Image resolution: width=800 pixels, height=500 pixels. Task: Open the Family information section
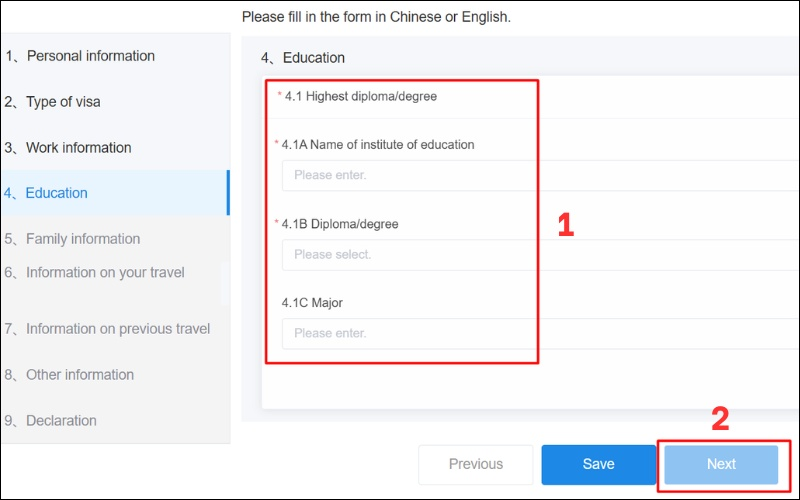coord(82,239)
